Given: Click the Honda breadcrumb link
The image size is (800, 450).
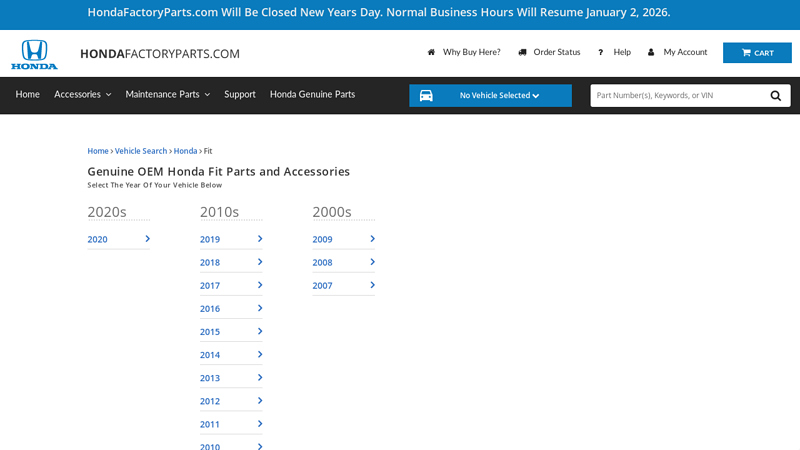Looking at the screenshot, I should pyautogui.click(x=185, y=151).
